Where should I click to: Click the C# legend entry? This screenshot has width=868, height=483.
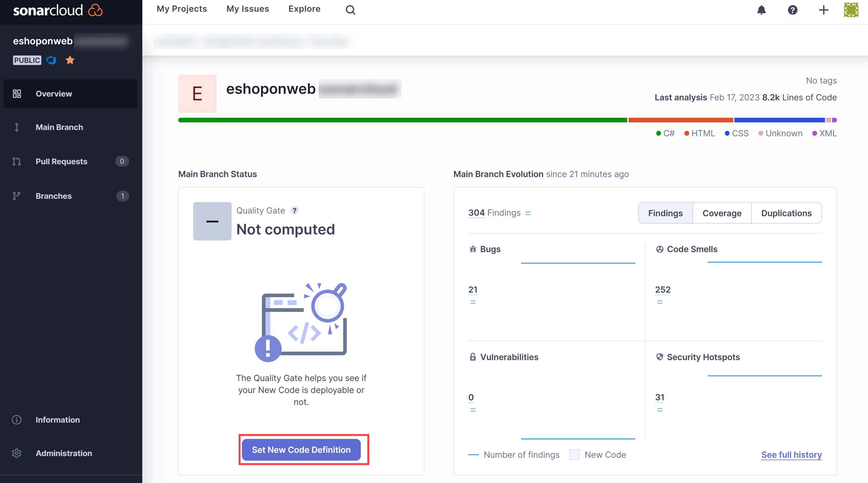[665, 133]
